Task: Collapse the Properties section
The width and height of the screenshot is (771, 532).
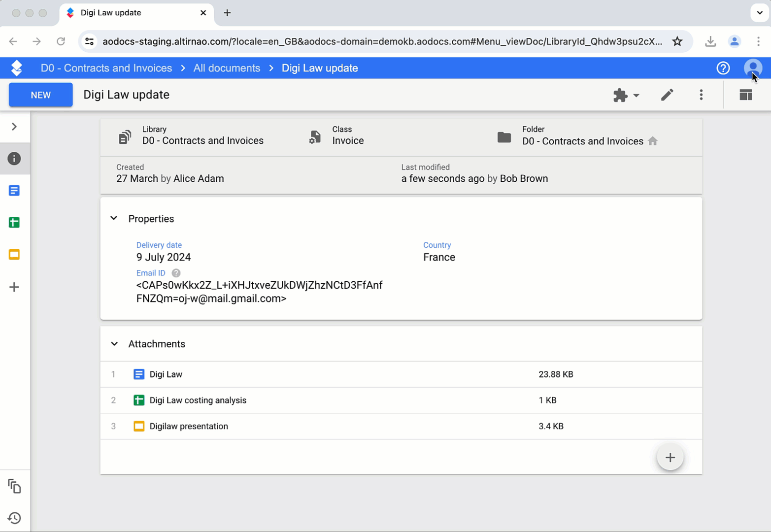Action: pos(114,218)
